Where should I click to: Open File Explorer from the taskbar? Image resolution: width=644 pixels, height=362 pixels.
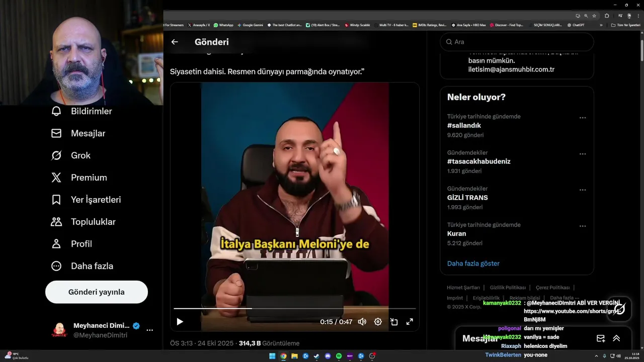[294, 356]
